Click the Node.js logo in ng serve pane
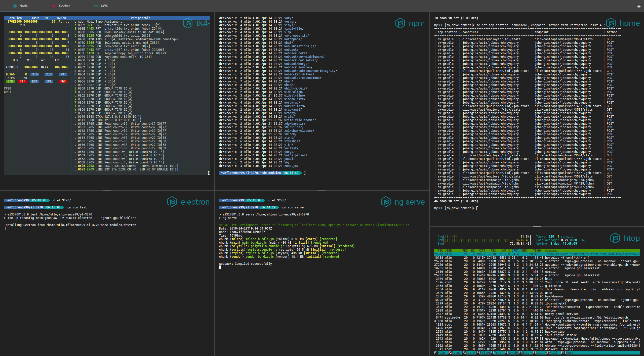 tap(386, 202)
